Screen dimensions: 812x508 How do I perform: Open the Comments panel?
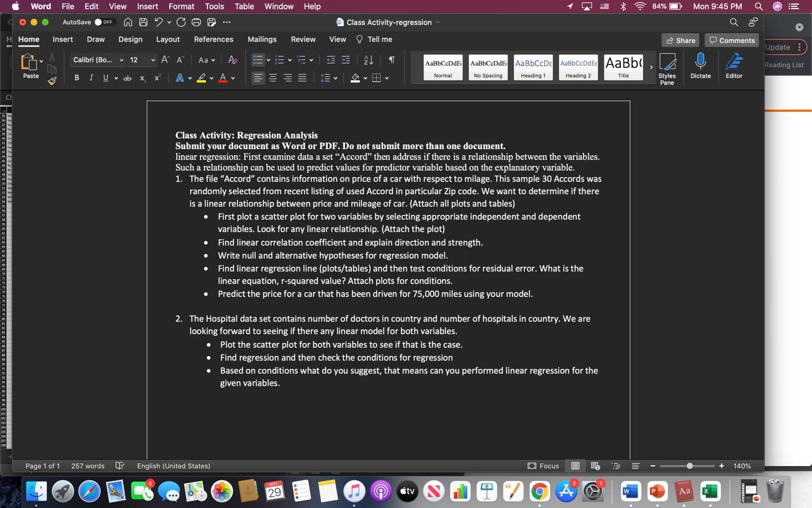[731, 40]
